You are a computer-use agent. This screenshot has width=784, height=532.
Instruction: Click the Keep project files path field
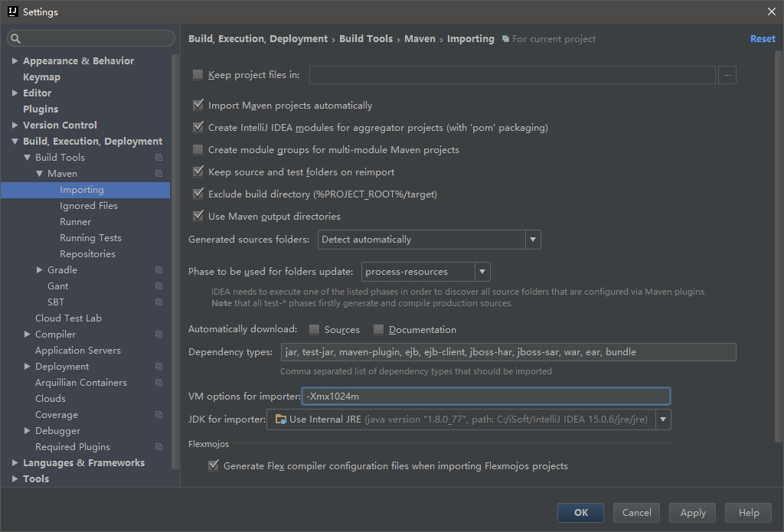(512, 75)
